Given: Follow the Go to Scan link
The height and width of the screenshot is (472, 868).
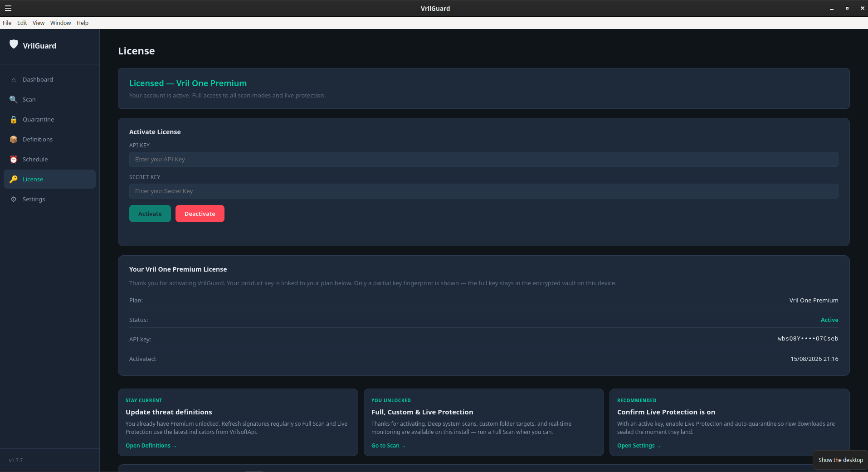Looking at the screenshot, I should pos(388,446).
